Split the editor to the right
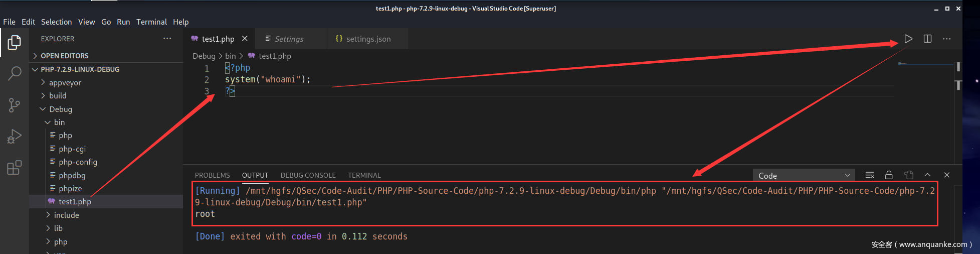 (x=927, y=39)
